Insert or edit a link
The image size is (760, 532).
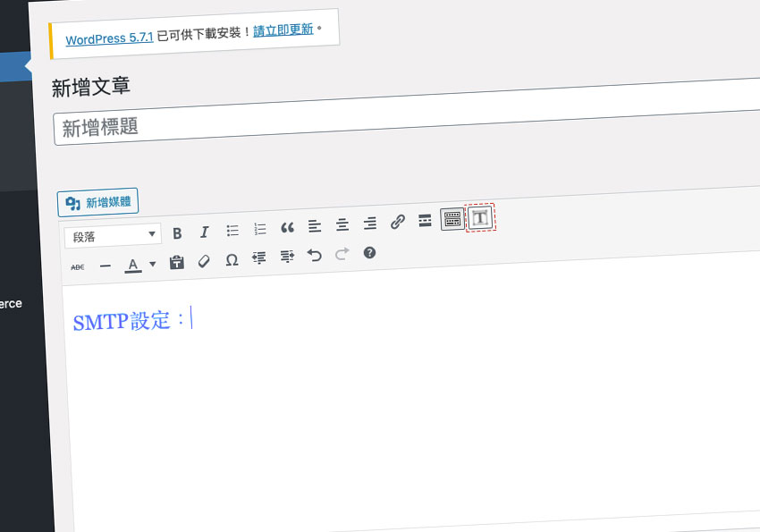pyautogui.click(x=398, y=222)
